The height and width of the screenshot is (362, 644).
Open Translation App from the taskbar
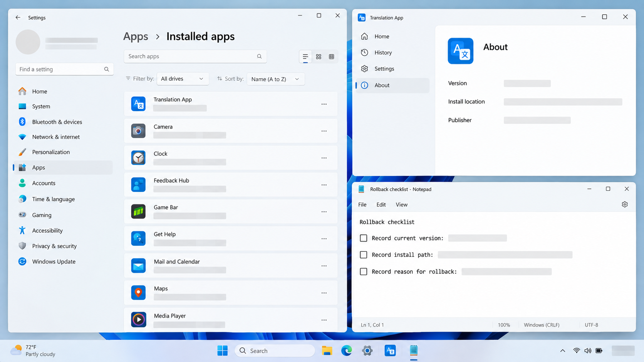pyautogui.click(x=390, y=350)
